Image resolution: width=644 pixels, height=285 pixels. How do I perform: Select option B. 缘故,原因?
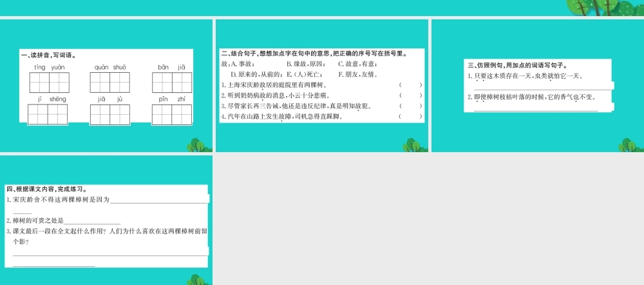(307, 64)
